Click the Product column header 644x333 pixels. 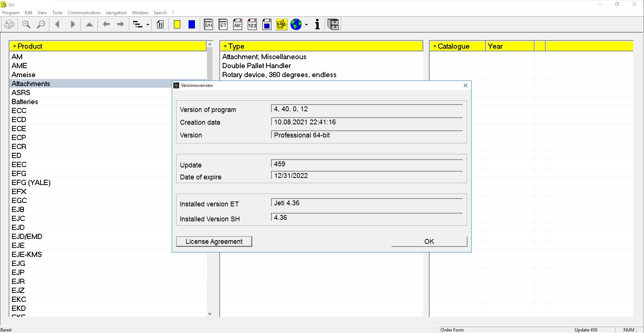pos(108,46)
